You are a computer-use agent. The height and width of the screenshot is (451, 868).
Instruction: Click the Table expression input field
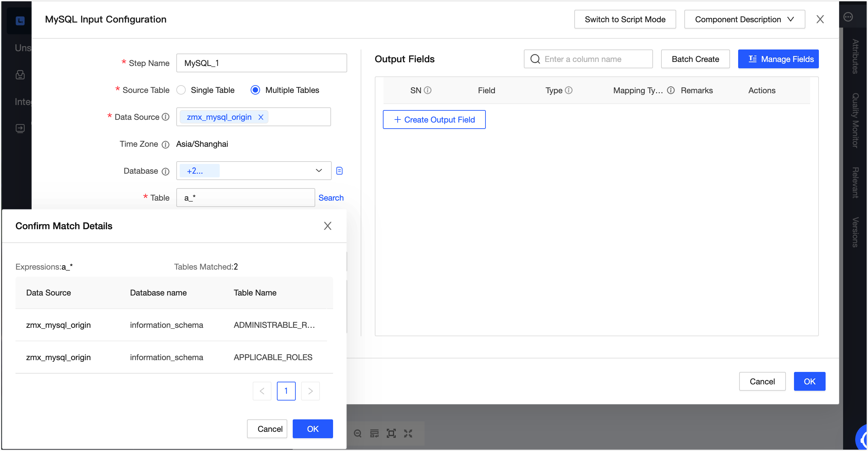click(x=246, y=198)
